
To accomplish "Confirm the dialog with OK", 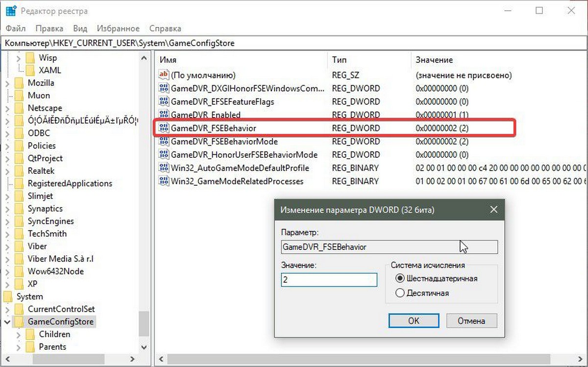I will [x=414, y=321].
